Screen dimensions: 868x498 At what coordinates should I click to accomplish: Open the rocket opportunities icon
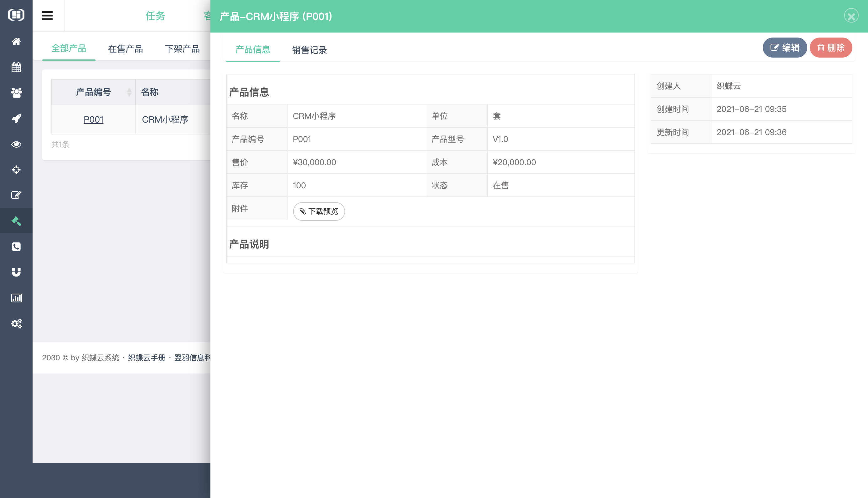(16, 118)
